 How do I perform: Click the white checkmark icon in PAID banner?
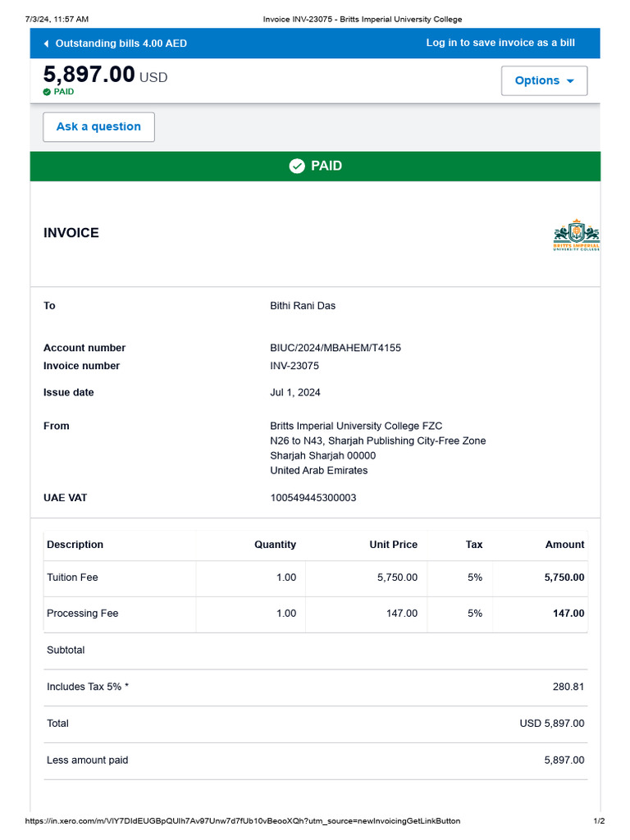[x=297, y=166]
